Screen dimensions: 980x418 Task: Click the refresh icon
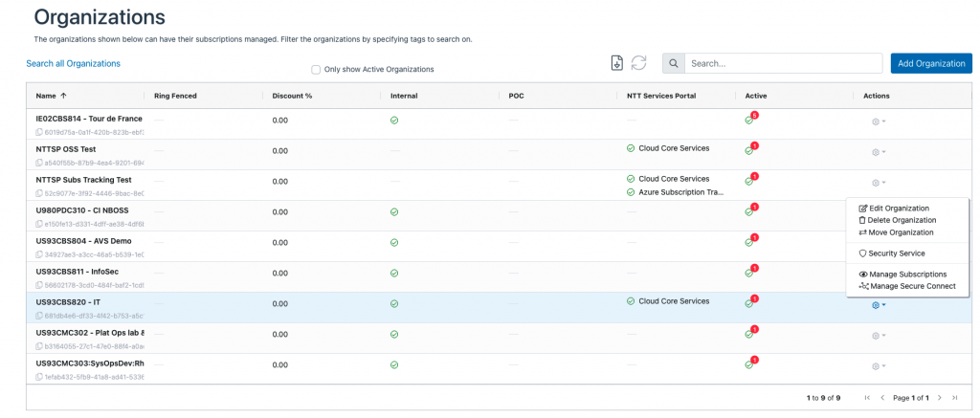tap(638, 62)
